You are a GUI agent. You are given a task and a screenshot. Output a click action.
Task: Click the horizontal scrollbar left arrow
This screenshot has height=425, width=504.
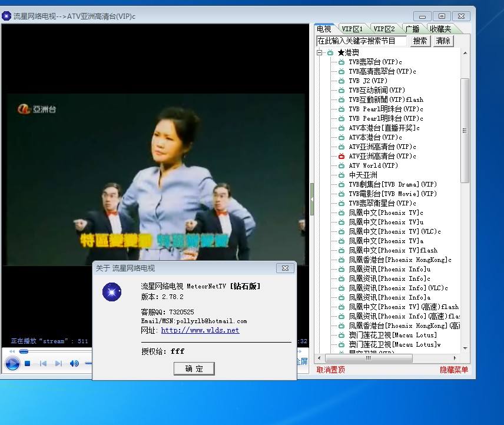tap(319, 358)
